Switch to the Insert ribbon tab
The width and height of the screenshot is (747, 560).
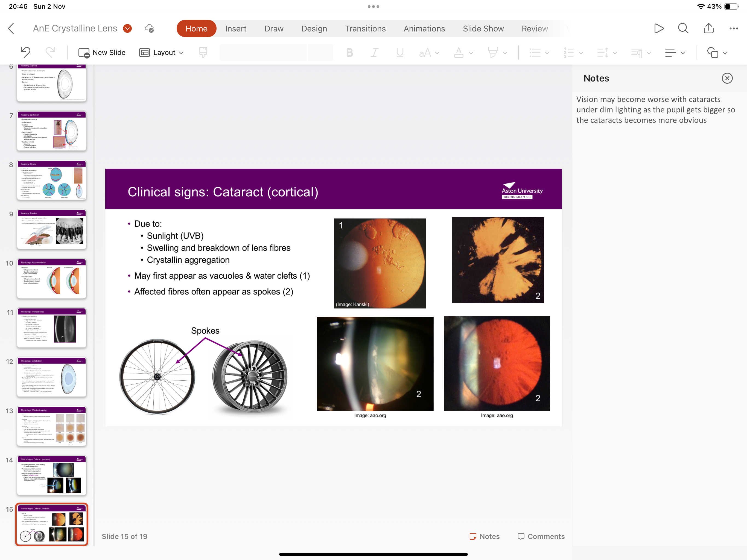tap(236, 28)
